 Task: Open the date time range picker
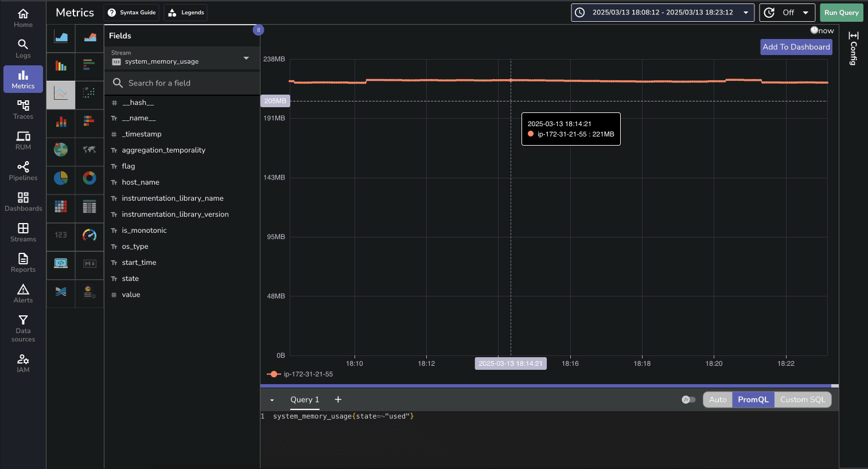click(662, 13)
